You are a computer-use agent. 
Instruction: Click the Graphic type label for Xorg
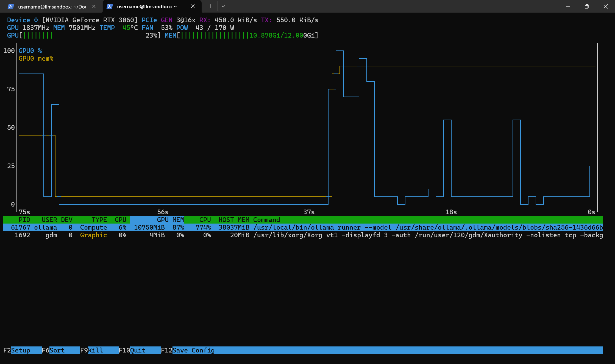coord(94,235)
